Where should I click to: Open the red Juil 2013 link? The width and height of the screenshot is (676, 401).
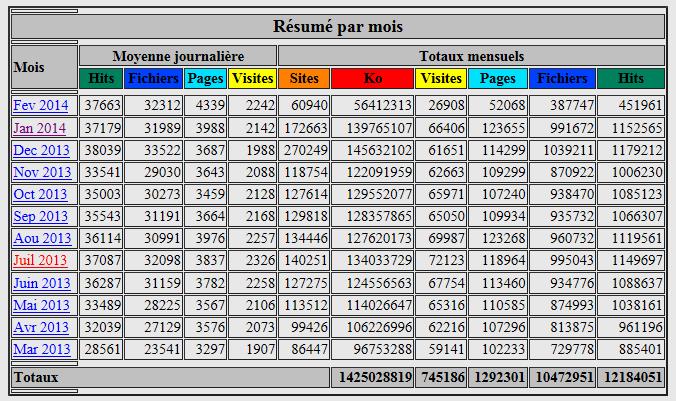pyautogui.click(x=40, y=260)
